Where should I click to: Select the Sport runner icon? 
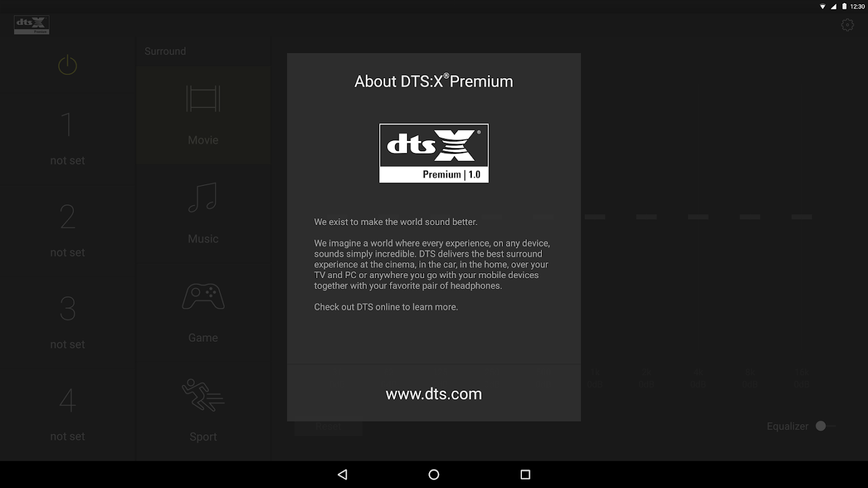point(203,395)
